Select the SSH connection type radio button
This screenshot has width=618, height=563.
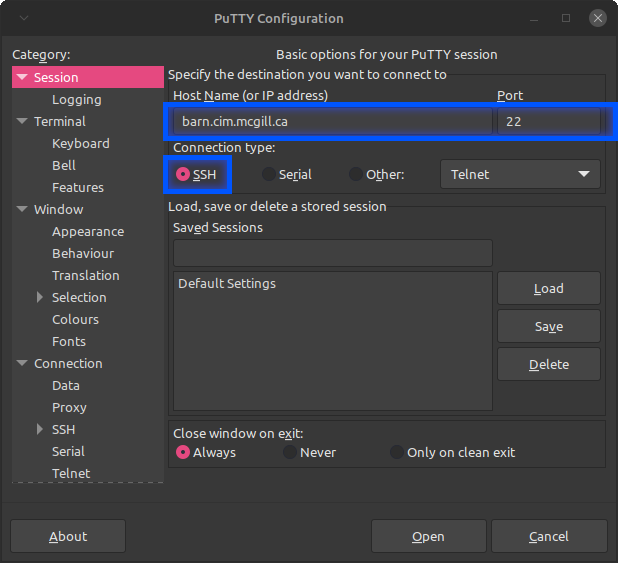183,174
